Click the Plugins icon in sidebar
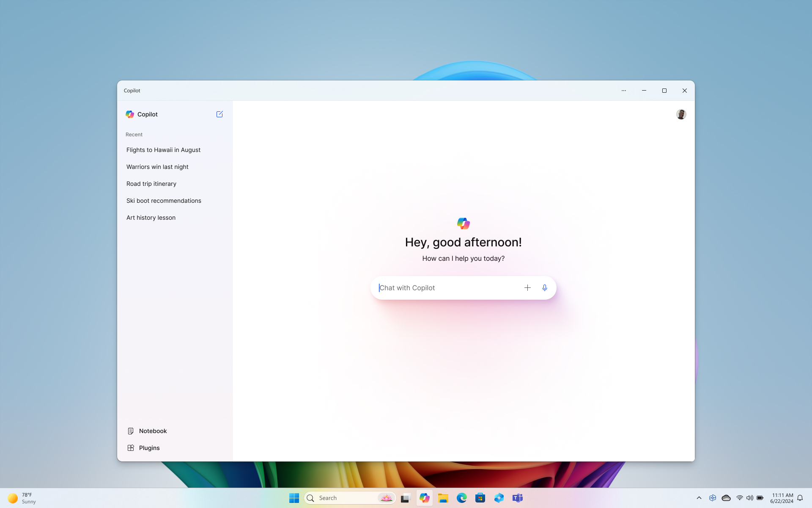Image resolution: width=812 pixels, height=508 pixels. (x=130, y=448)
